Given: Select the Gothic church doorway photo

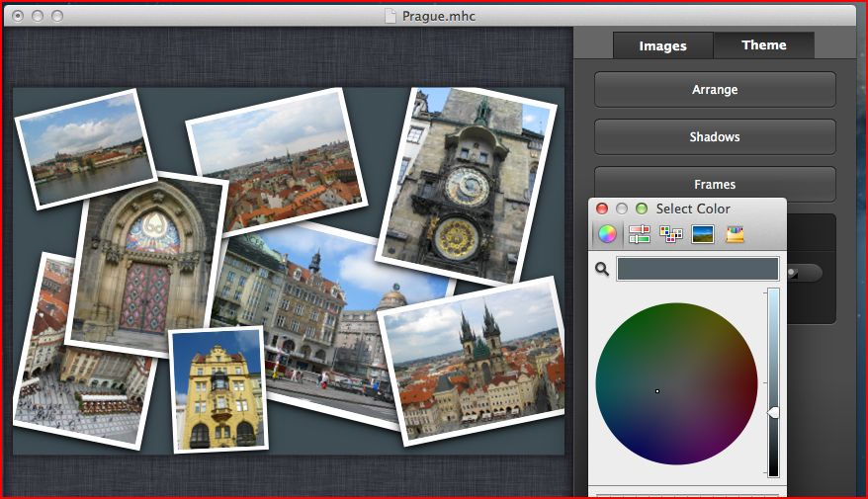Looking at the screenshot, I should tap(145, 263).
